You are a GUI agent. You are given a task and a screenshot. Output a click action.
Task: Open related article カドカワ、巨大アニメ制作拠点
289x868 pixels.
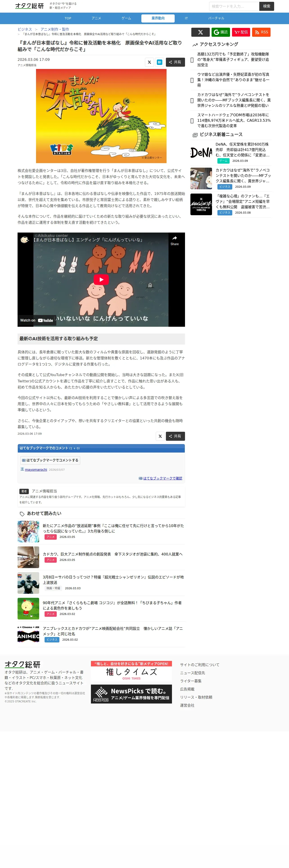(112, 554)
